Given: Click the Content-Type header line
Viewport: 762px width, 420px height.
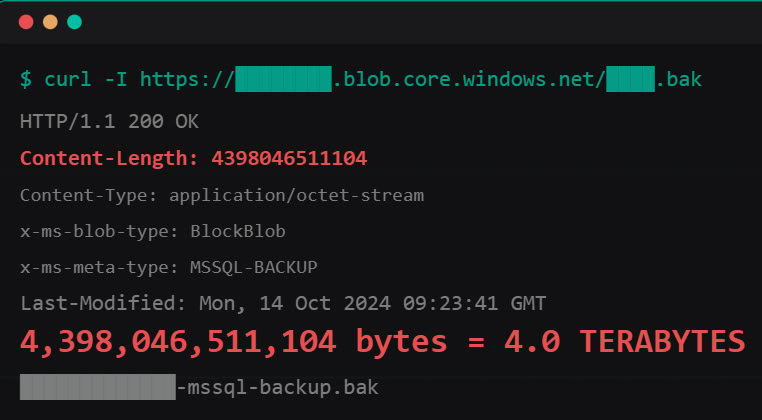Looking at the screenshot, I should pos(221,195).
